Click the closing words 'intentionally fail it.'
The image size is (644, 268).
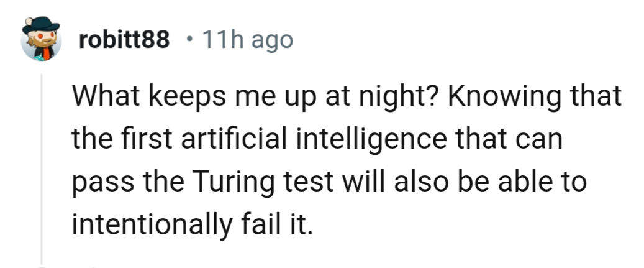coord(193,224)
